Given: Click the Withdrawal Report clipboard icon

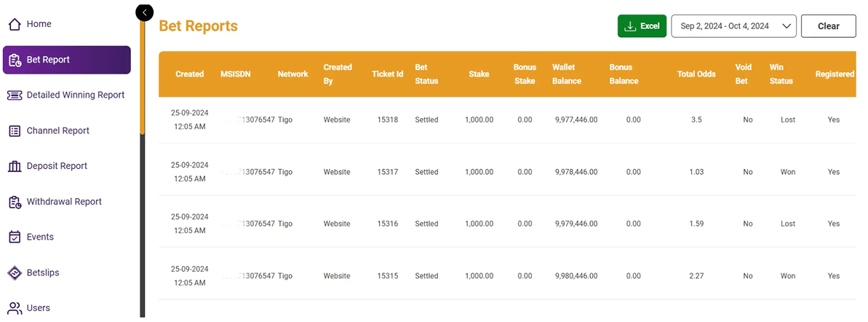Looking at the screenshot, I should [x=15, y=202].
